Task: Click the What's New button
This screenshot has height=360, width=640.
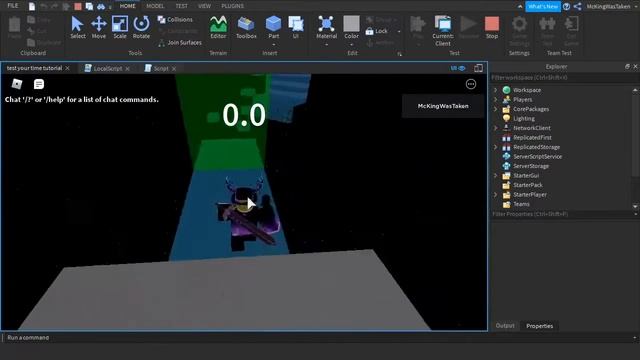Action: click(x=543, y=7)
